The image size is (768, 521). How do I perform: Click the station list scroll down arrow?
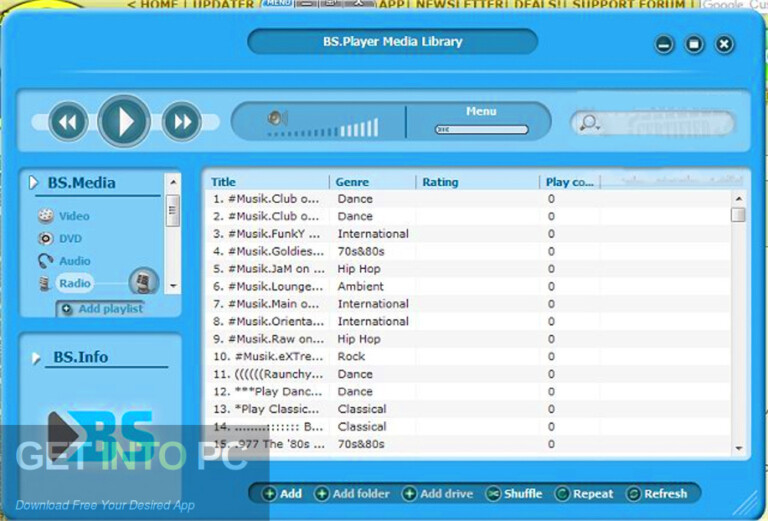click(x=739, y=448)
